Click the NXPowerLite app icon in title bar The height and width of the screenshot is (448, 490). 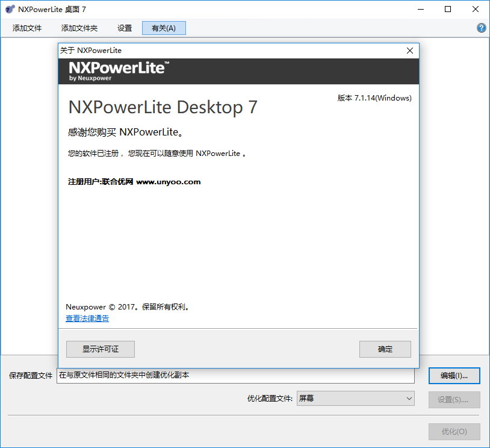(x=10, y=10)
